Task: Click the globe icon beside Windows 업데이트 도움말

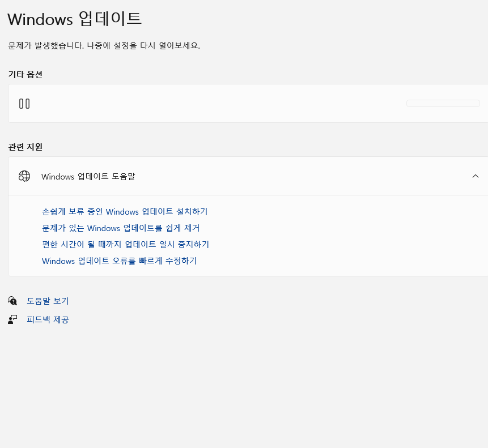Action: [24, 176]
